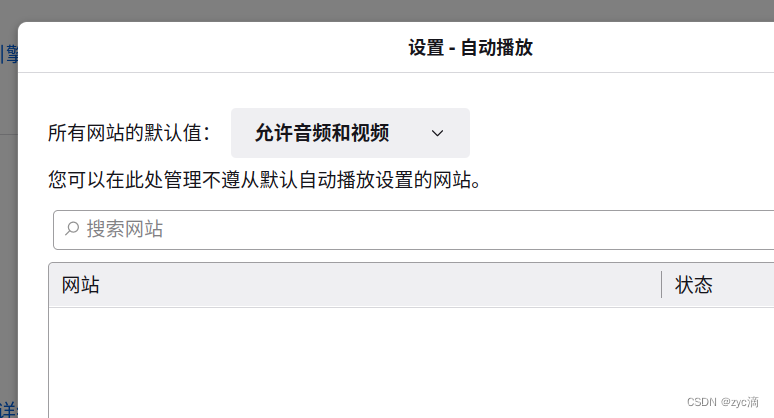Click the dialog title 设置 - 自动播放
This screenshot has width=774, height=418.
click(470, 48)
